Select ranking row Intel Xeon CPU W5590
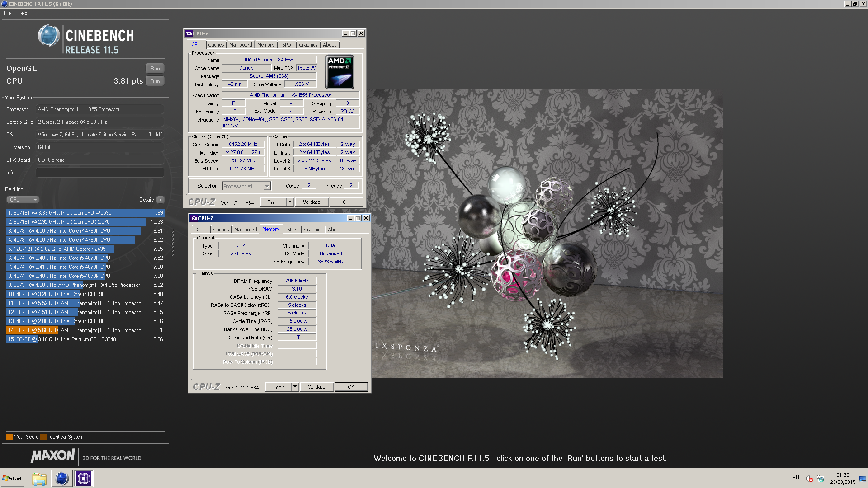The width and height of the screenshot is (868, 488). [x=85, y=213]
